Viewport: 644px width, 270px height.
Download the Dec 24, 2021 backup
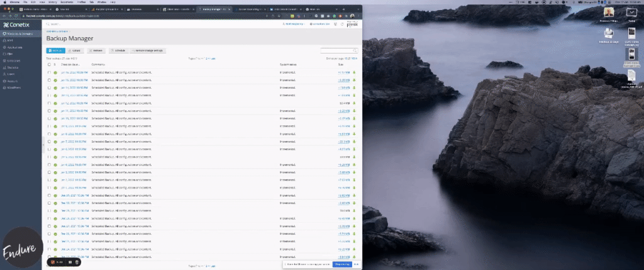(354, 249)
